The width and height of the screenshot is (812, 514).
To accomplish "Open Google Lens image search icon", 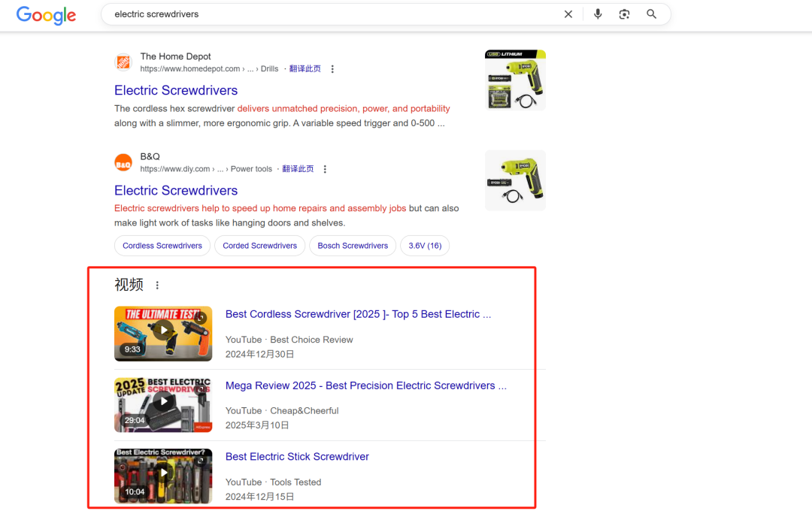I will coord(624,14).
